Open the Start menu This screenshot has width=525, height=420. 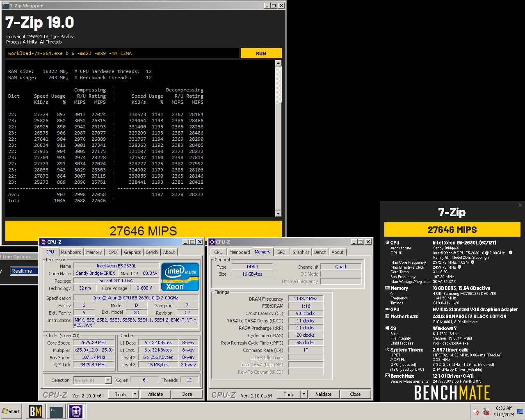[x=11, y=411]
